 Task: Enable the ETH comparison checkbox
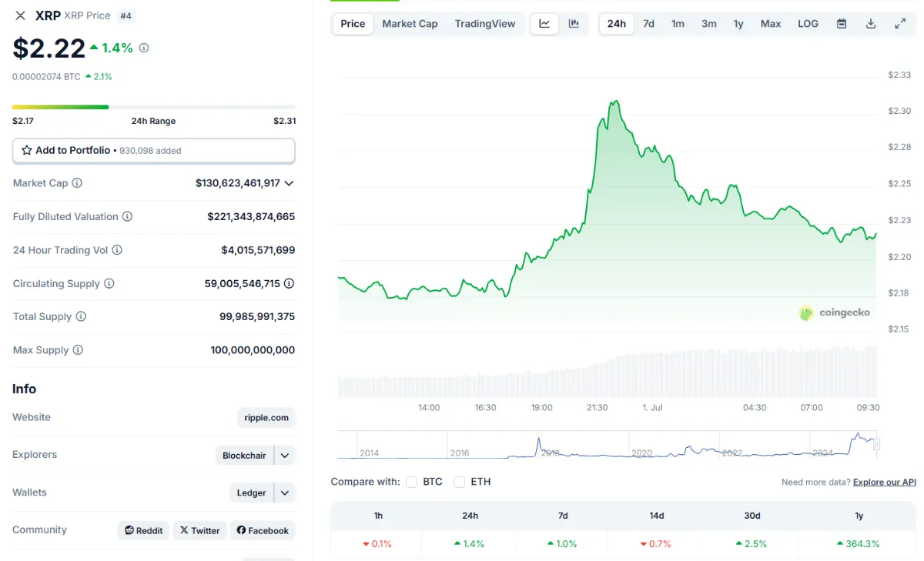point(460,482)
